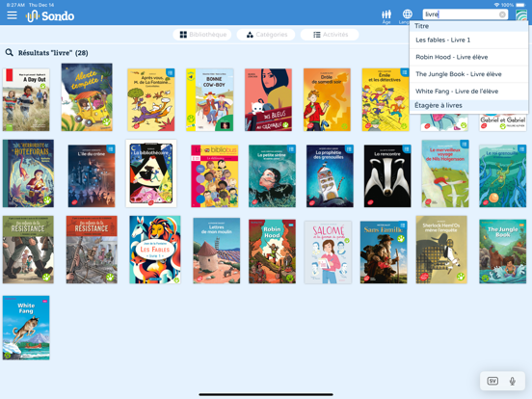This screenshot has width=532, height=399.
Task: Open the Lettres de mon moulin book
Action: coord(217,251)
